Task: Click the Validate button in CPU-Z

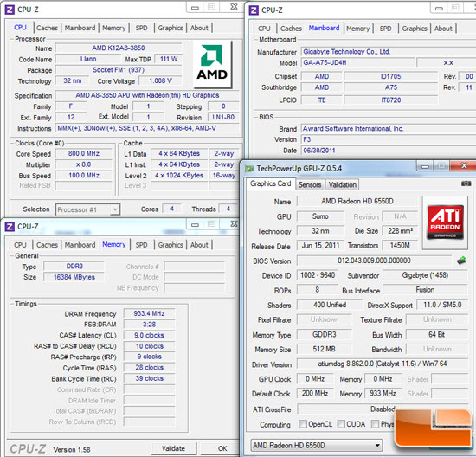Action: tap(173, 448)
